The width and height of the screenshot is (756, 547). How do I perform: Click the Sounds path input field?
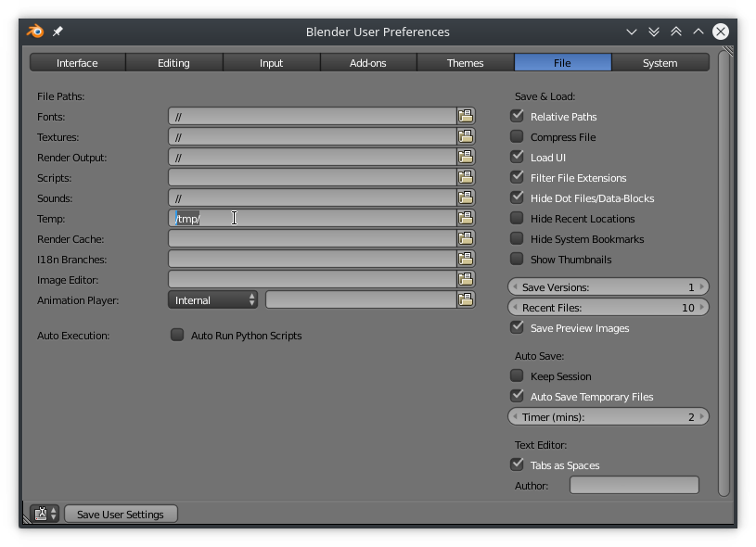pos(313,197)
